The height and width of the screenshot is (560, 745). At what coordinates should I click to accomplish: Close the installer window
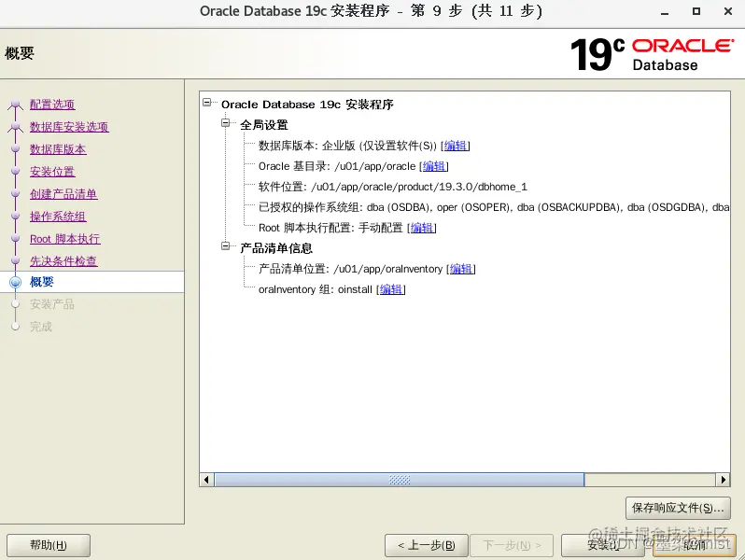point(728,11)
